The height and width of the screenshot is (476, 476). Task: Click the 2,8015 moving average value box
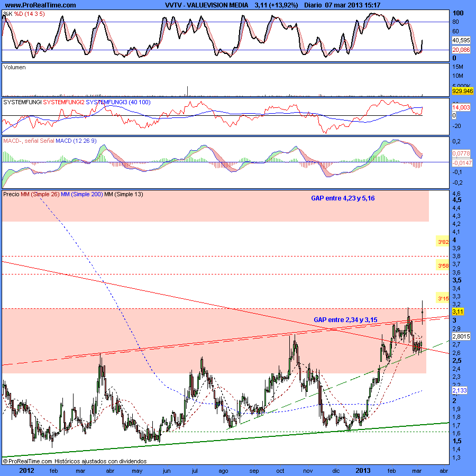(461, 336)
